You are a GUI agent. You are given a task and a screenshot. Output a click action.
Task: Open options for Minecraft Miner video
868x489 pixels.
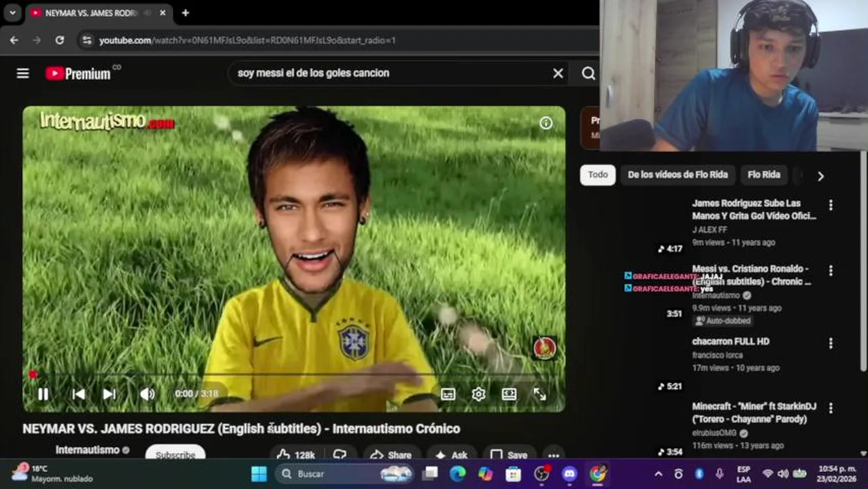[831, 408]
